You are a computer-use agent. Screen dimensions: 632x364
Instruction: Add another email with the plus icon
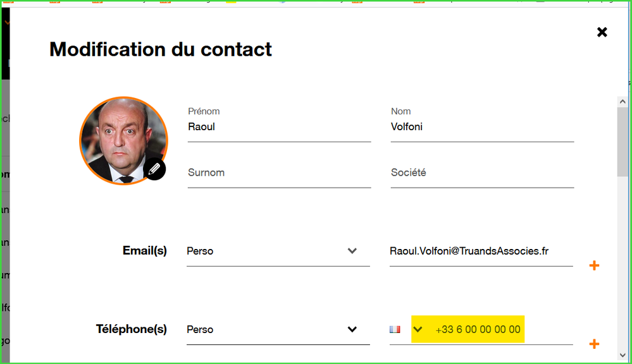click(x=594, y=265)
